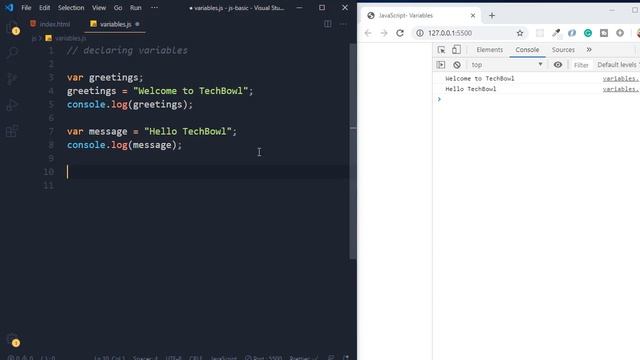Open the Default levels dropdown
The height and width of the screenshot is (360, 640).
(617, 65)
